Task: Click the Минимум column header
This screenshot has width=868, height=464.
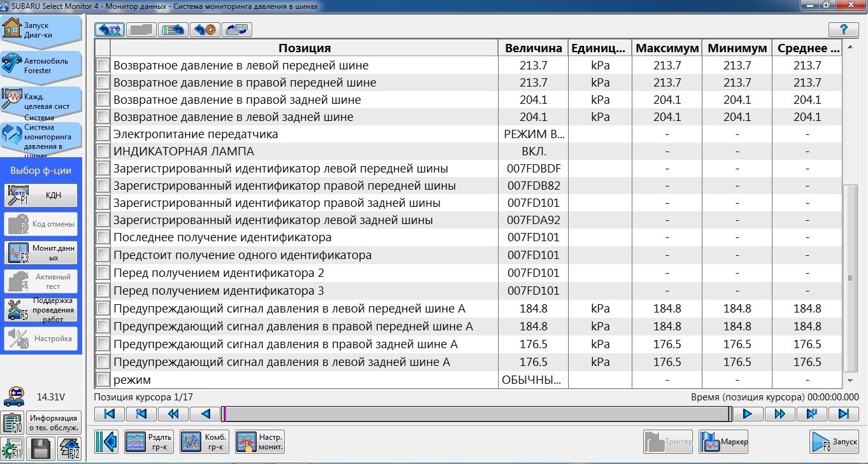Action: 737,48
